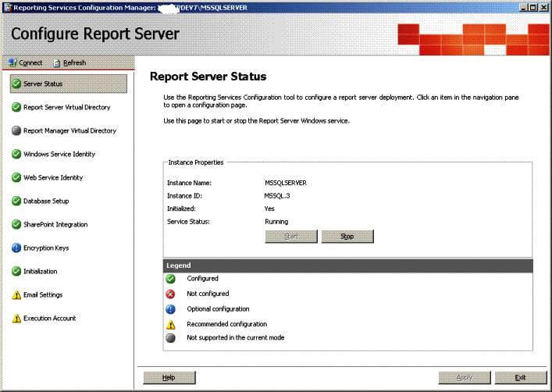Click the Stop service button

(x=347, y=237)
